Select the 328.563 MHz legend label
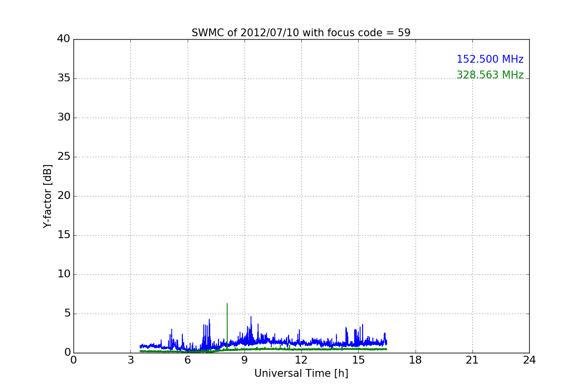588x392 pixels. tap(490, 75)
